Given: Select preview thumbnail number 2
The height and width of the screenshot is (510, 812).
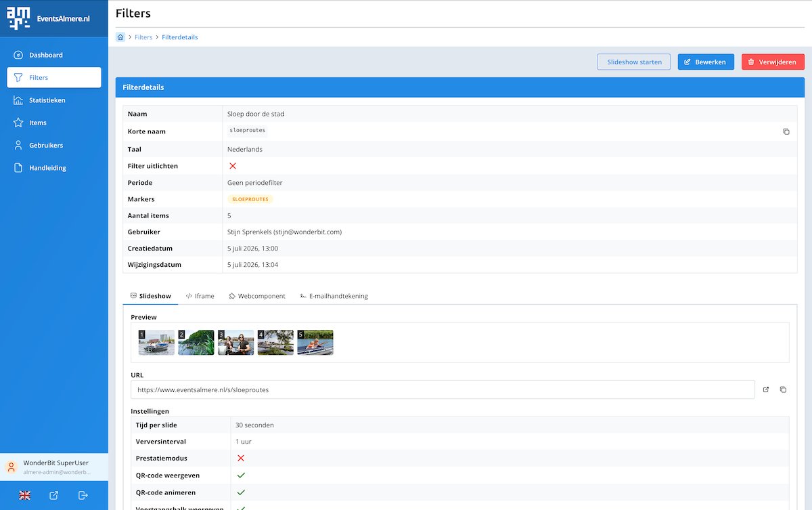Looking at the screenshot, I should (x=196, y=343).
